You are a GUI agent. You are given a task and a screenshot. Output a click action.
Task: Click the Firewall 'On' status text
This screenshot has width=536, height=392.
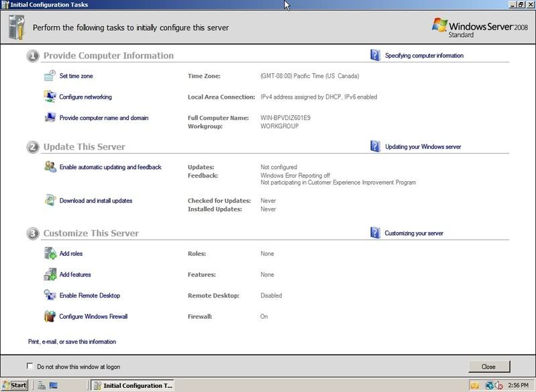pyautogui.click(x=264, y=316)
